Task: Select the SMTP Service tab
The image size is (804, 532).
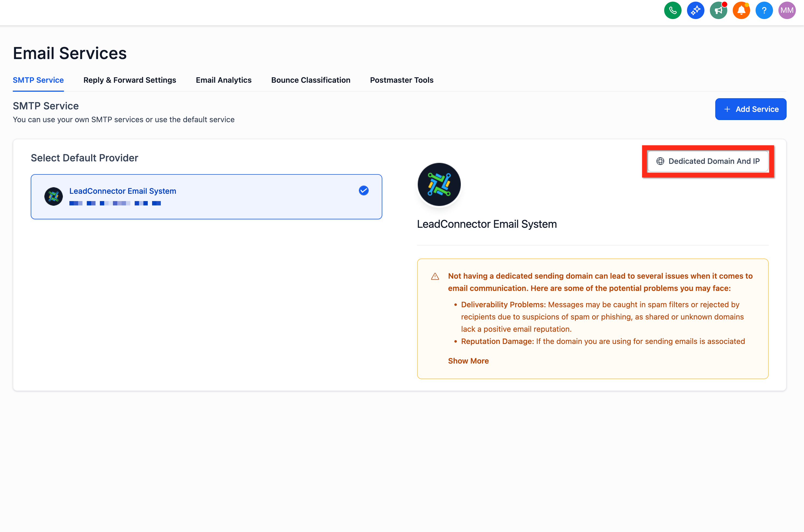Action: coord(38,80)
